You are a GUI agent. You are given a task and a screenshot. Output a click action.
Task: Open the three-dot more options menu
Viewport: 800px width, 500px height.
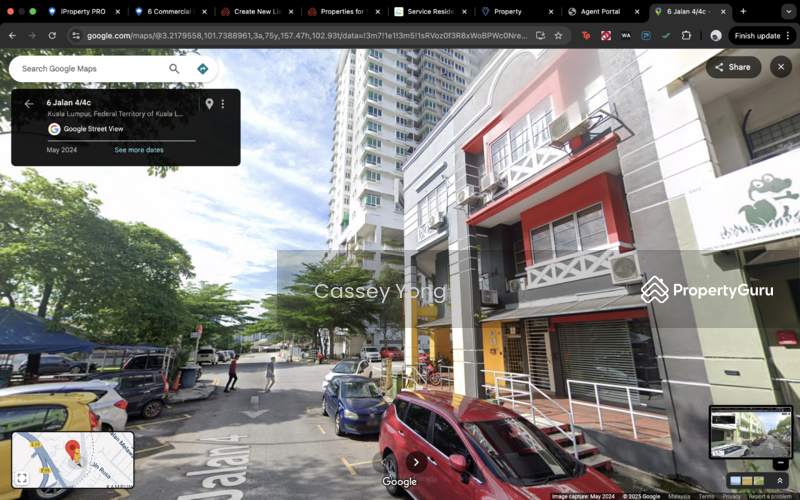[x=223, y=104]
